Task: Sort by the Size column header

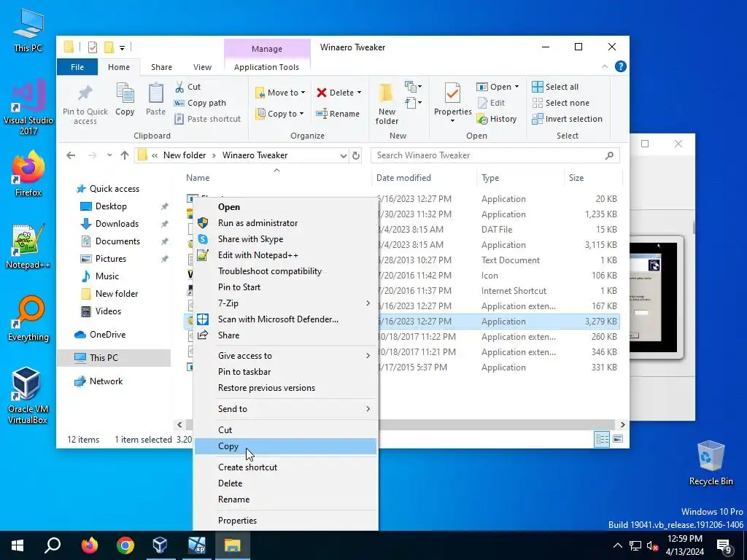Action: 576,178
